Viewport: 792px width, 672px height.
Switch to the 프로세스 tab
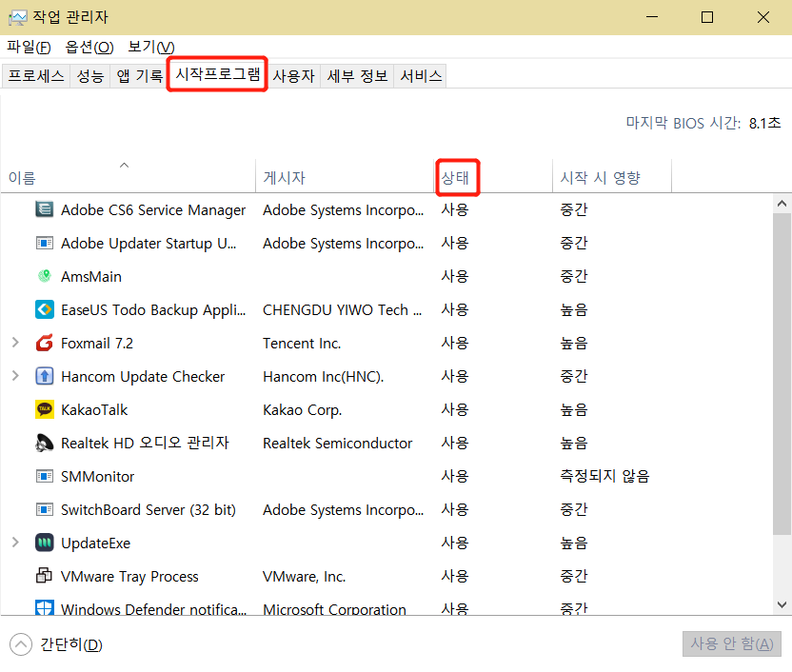36,76
